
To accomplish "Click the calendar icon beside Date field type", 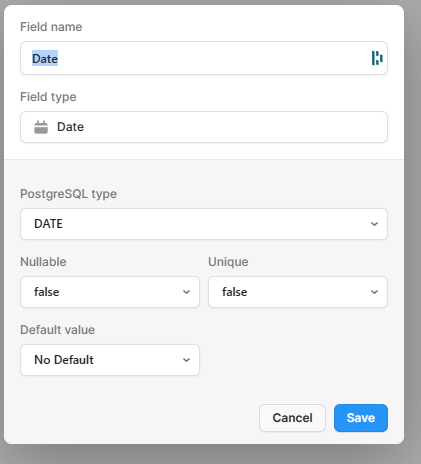I will (41, 127).
